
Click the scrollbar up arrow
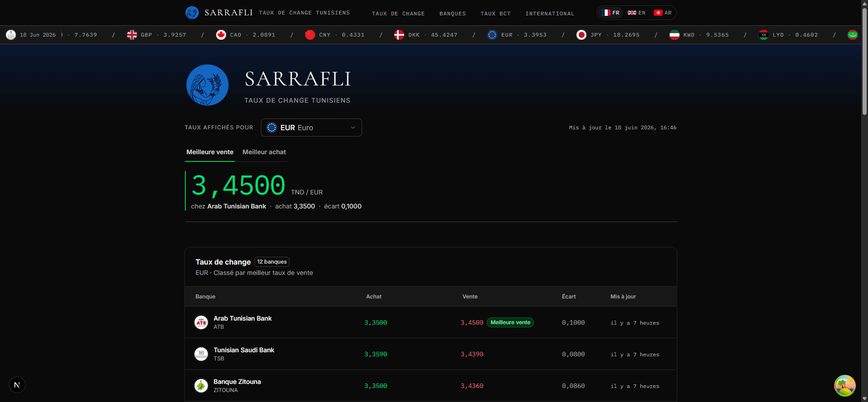tap(864, 3)
